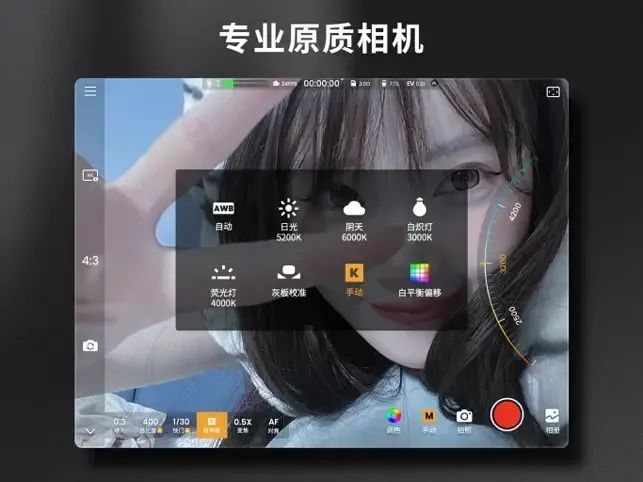
Task: Open the EV exposure compensation value
Action: [x=415, y=84]
